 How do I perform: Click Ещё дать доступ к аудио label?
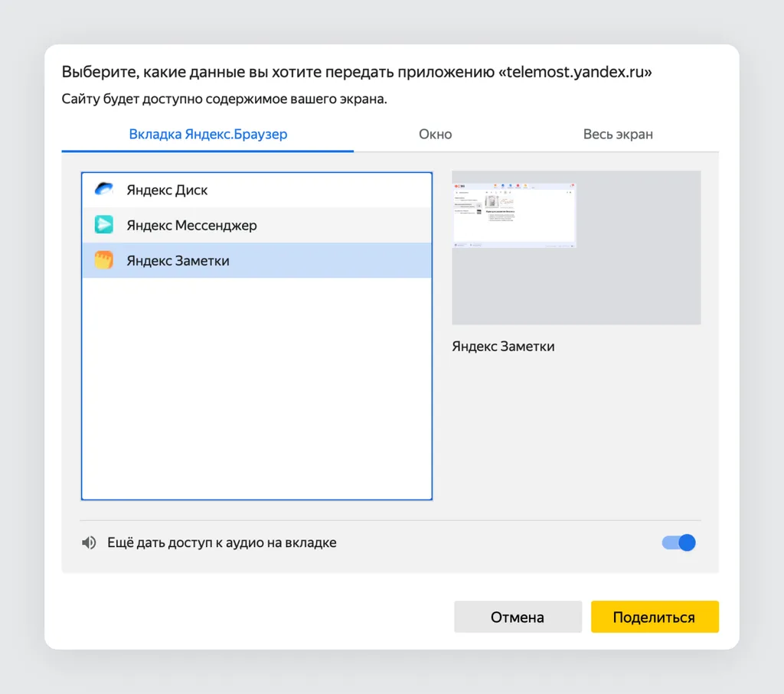point(221,542)
